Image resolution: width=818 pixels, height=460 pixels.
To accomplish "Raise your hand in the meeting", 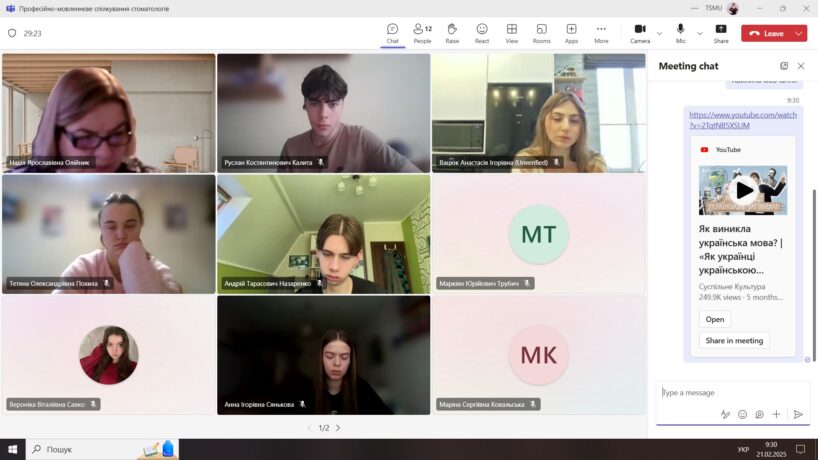I will click(x=452, y=33).
